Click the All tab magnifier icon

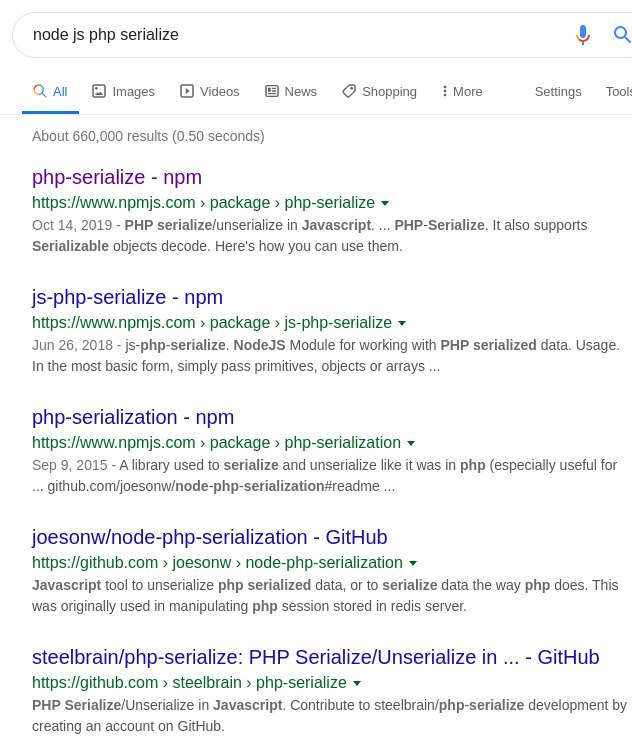tap(39, 91)
